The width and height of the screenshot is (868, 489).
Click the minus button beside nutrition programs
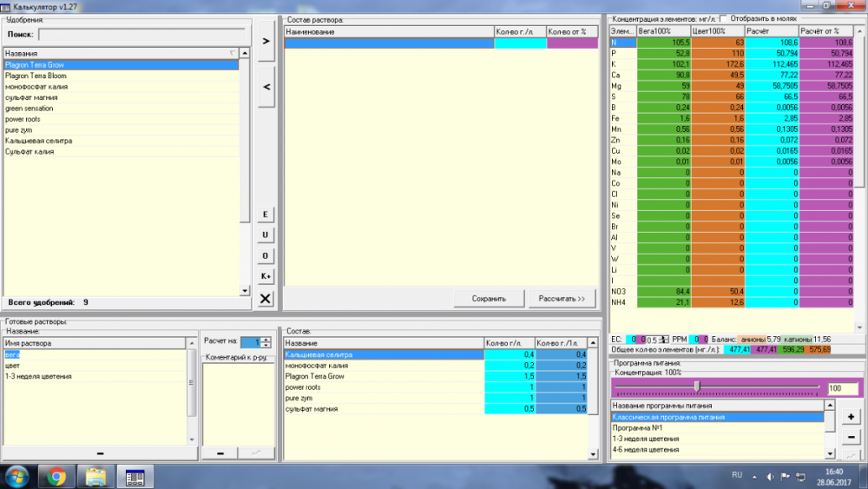tap(851, 438)
